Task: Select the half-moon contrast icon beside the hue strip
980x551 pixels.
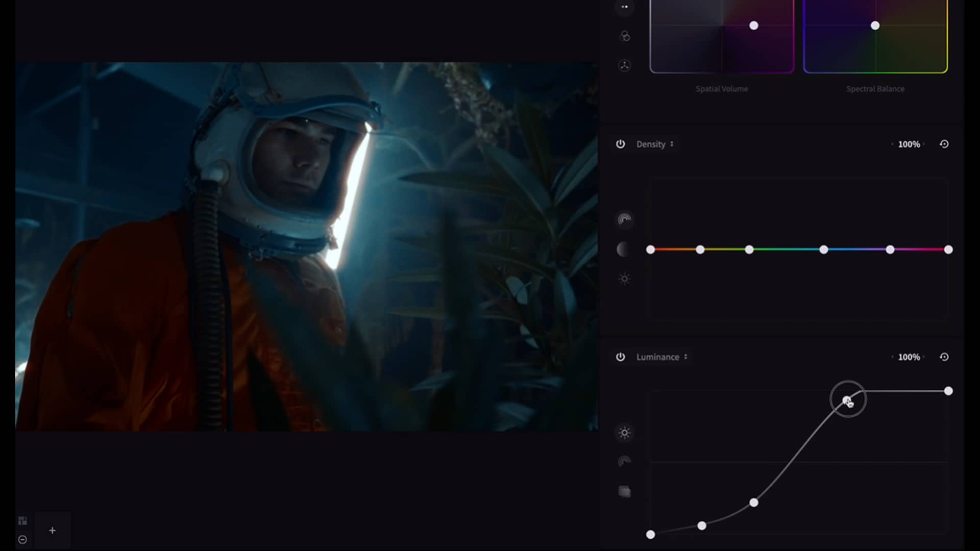Action: (625, 249)
